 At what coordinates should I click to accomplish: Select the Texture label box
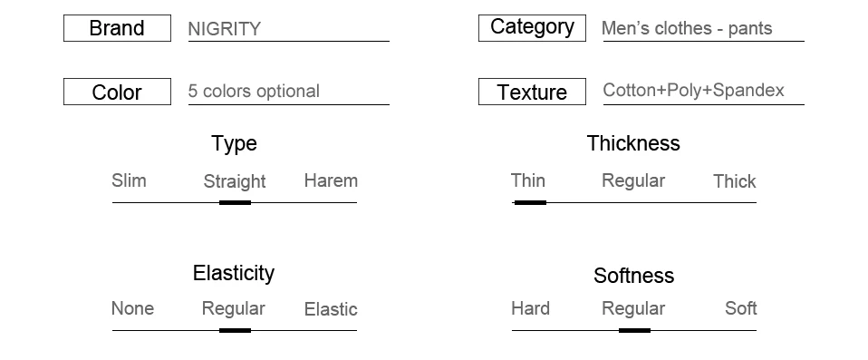tap(532, 92)
